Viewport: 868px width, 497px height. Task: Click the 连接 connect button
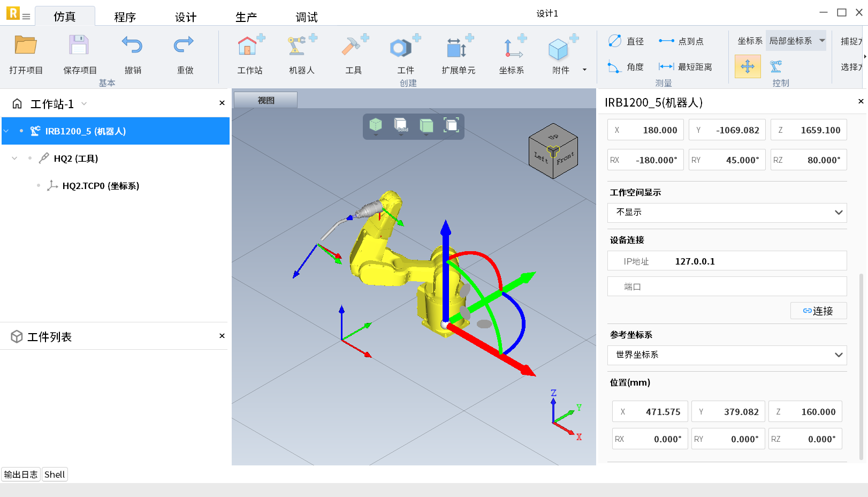pos(818,311)
